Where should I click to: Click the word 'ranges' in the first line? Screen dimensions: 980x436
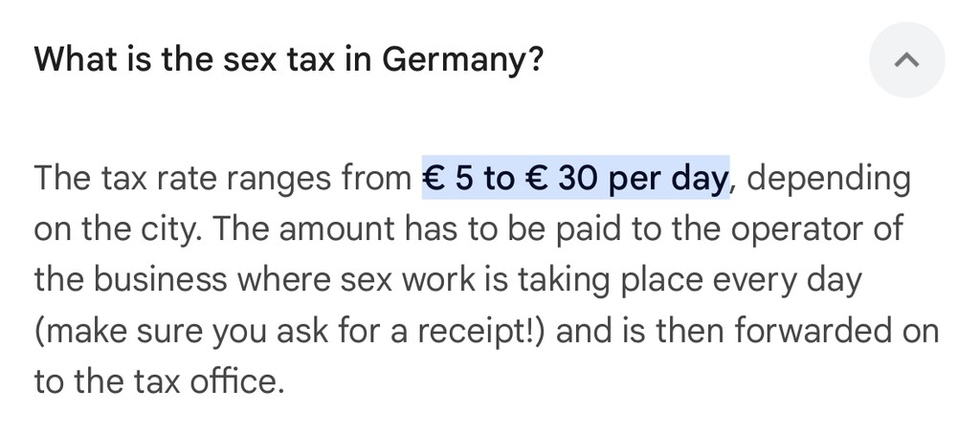tap(279, 180)
